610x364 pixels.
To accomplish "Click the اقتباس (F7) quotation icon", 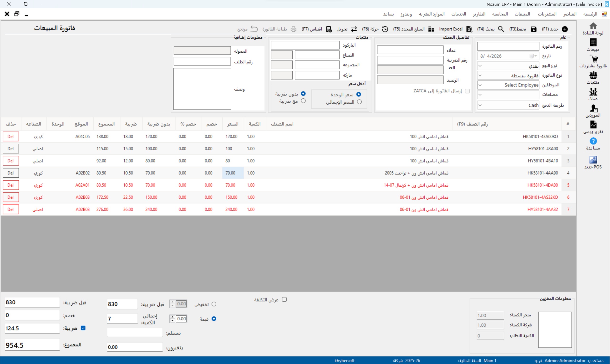I will (x=329, y=29).
